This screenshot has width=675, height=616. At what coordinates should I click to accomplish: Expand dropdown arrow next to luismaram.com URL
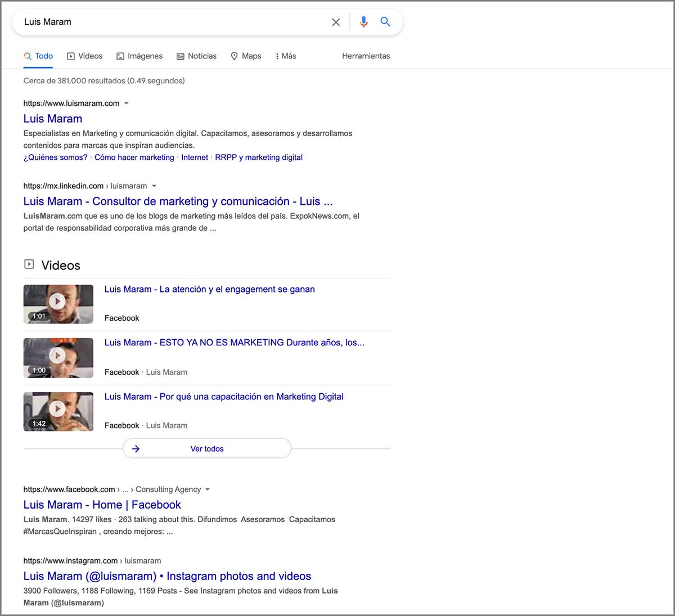click(x=126, y=104)
